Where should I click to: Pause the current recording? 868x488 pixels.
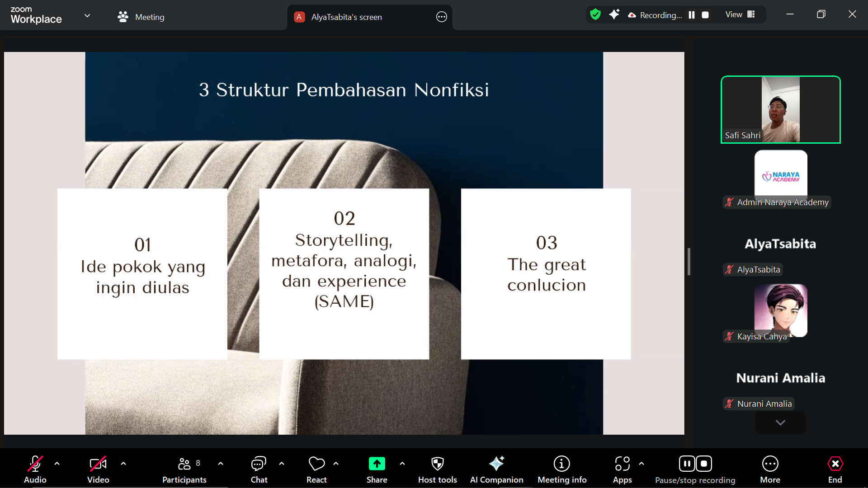point(687,463)
